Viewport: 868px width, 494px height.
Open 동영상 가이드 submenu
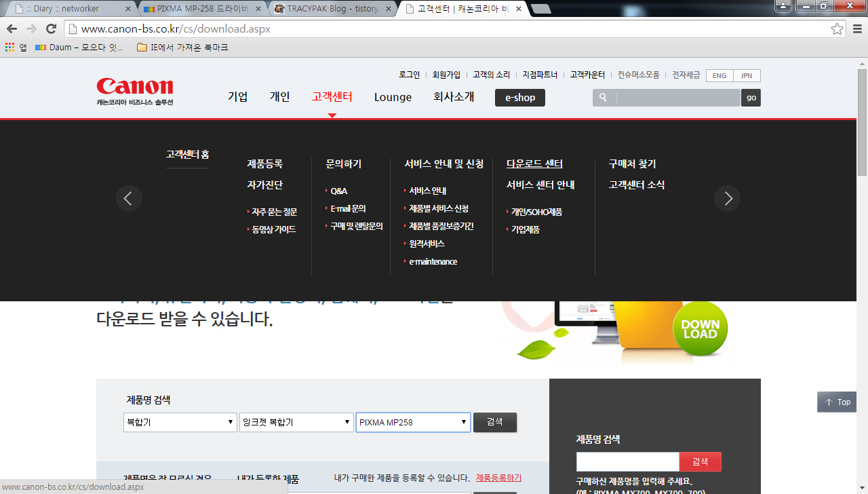click(274, 229)
